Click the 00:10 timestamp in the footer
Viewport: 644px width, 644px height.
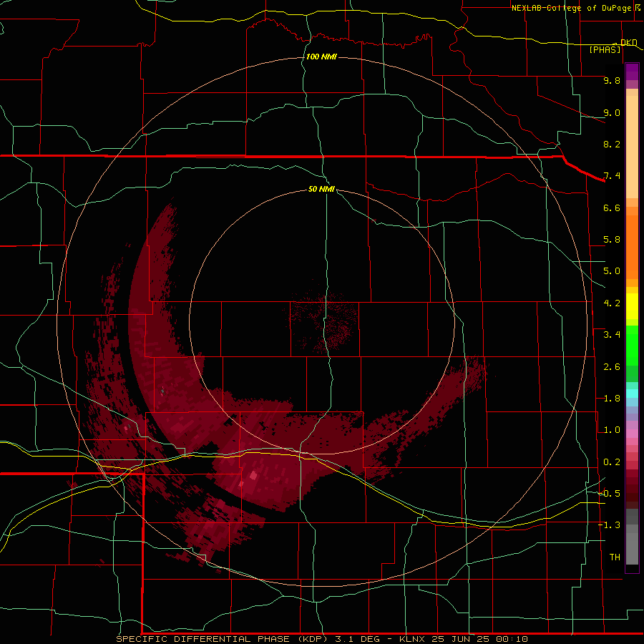pos(512,639)
